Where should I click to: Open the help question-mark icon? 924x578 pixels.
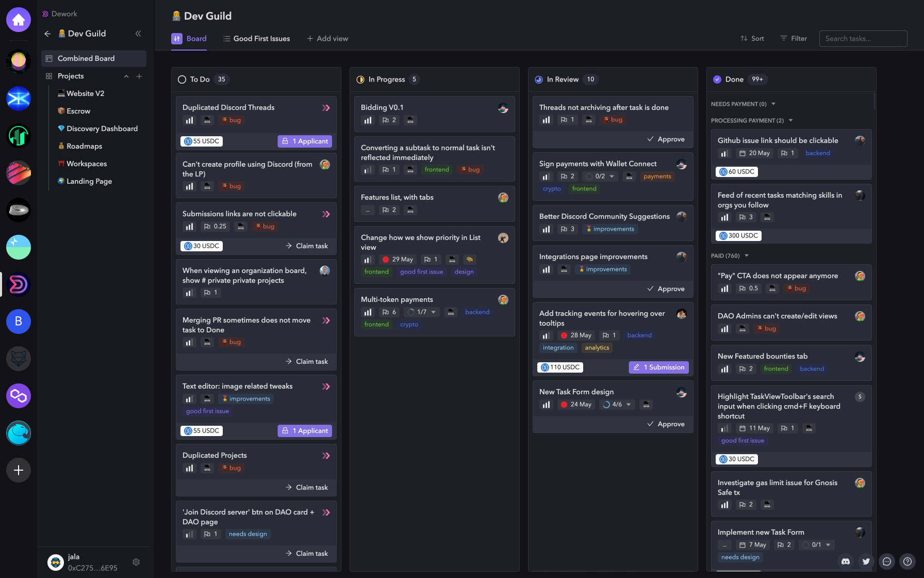[x=908, y=561]
